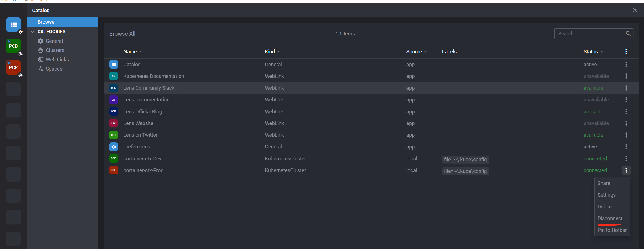644x249 pixels.
Task: Click the Preferences gear row icon
Action: pyautogui.click(x=114, y=147)
